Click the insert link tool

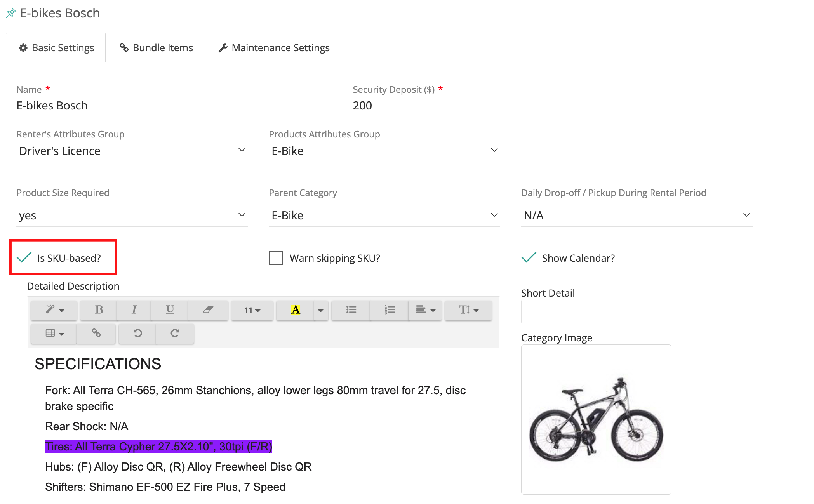(96, 333)
